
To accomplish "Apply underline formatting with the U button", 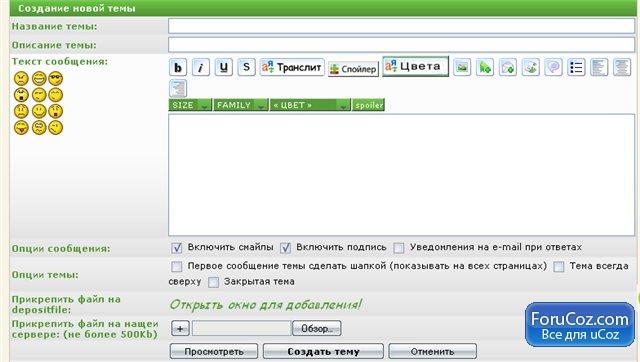I will (224, 67).
